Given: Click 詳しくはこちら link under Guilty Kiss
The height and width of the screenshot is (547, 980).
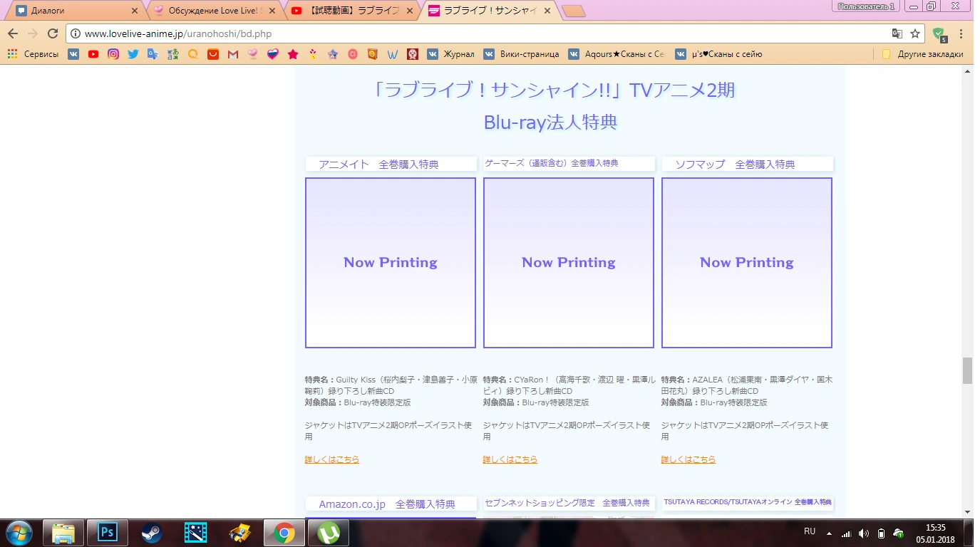Looking at the screenshot, I should click(331, 459).
